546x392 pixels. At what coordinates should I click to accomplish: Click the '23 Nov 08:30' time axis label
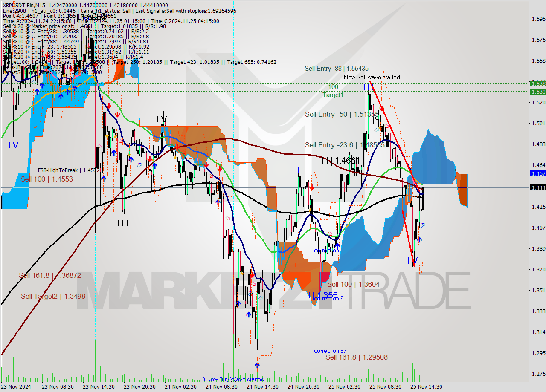[58, 387]
